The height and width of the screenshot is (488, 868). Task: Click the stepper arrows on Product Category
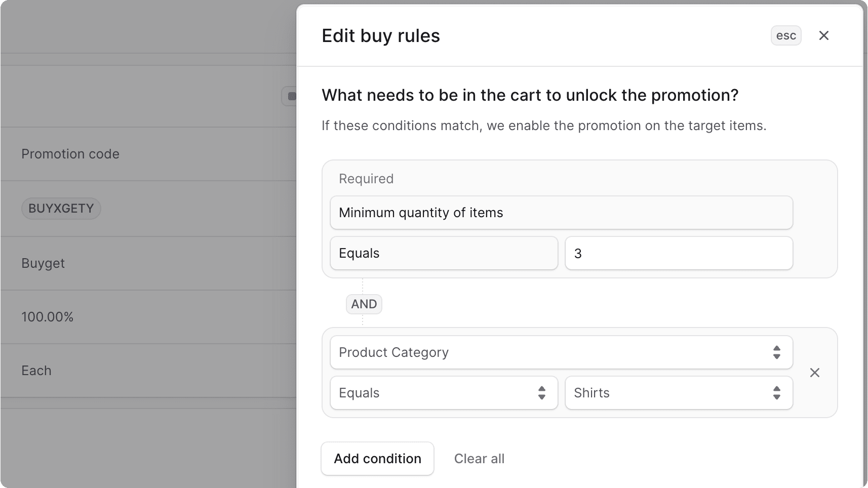click(776, 352)
